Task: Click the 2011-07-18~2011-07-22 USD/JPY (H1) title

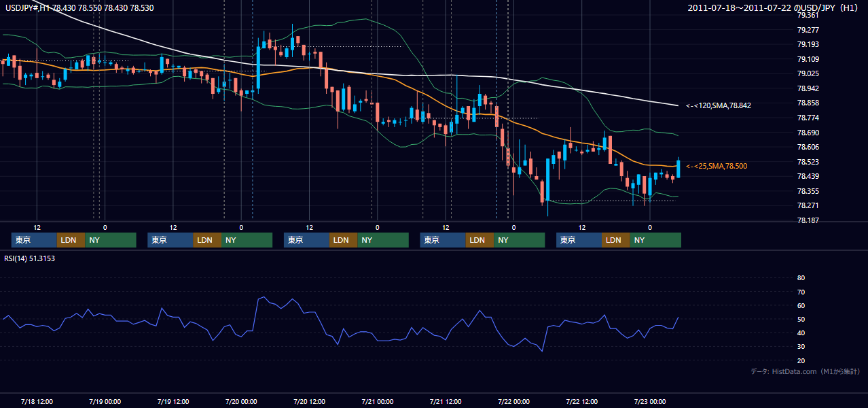Action: pos(774,7)
